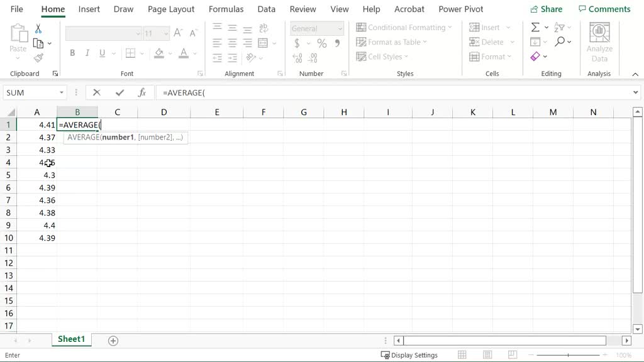Toggle Center horizontal alignment
The width and height of the screenshot is (644, 362).
pyautogui.click(x=233, y=43)
